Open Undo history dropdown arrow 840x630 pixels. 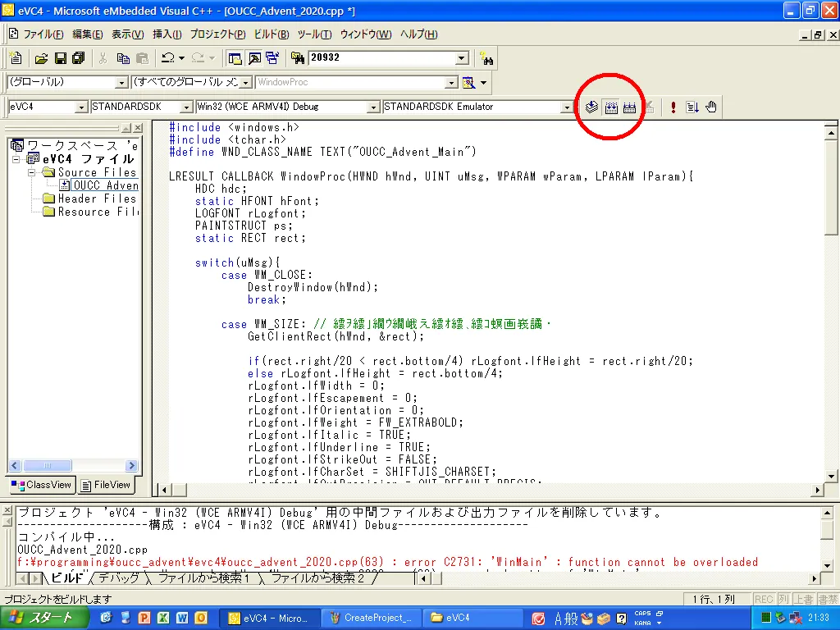click(x=181, y=58)
